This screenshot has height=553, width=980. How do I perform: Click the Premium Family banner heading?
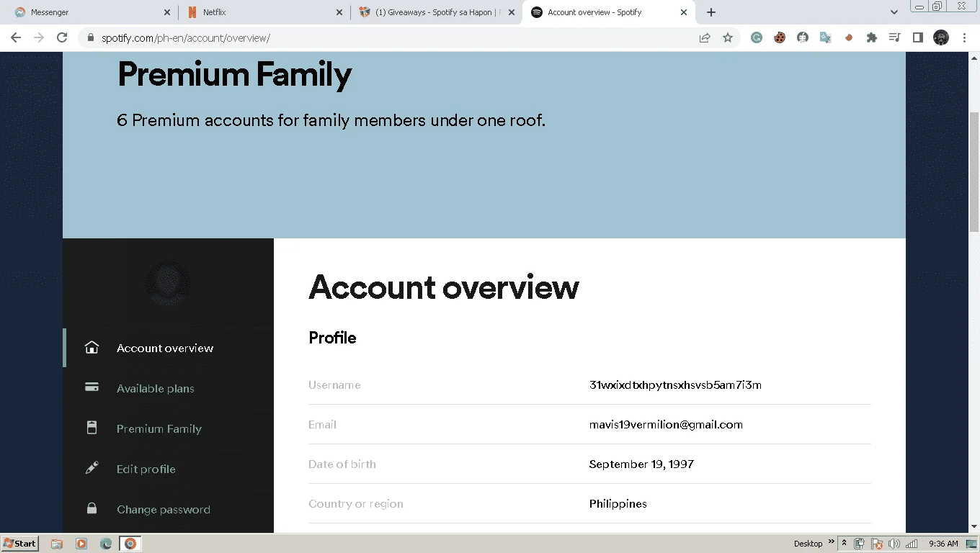coord(235,75)
